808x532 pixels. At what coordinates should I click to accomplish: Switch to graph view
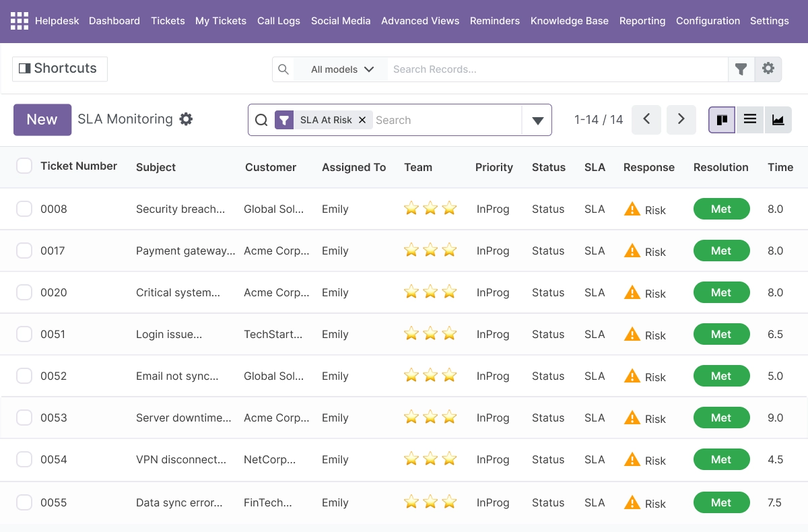coord(778,120)
